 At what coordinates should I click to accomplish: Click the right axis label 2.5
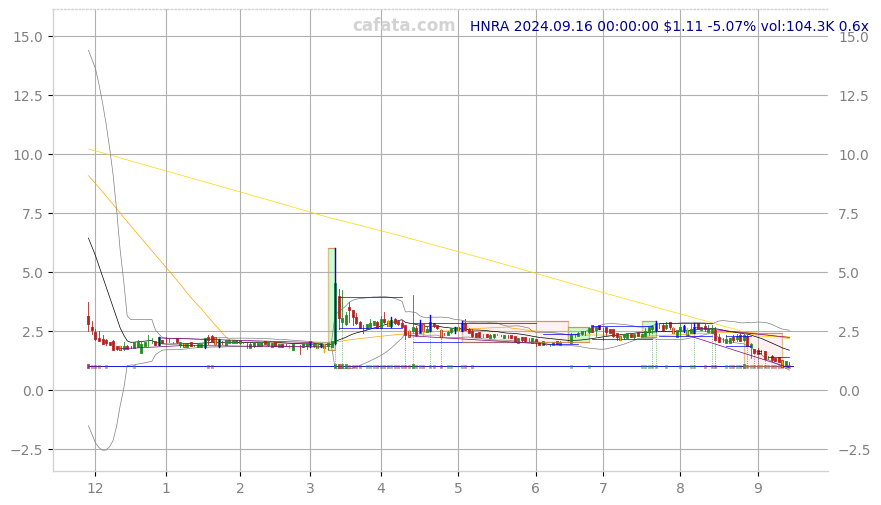850,332
